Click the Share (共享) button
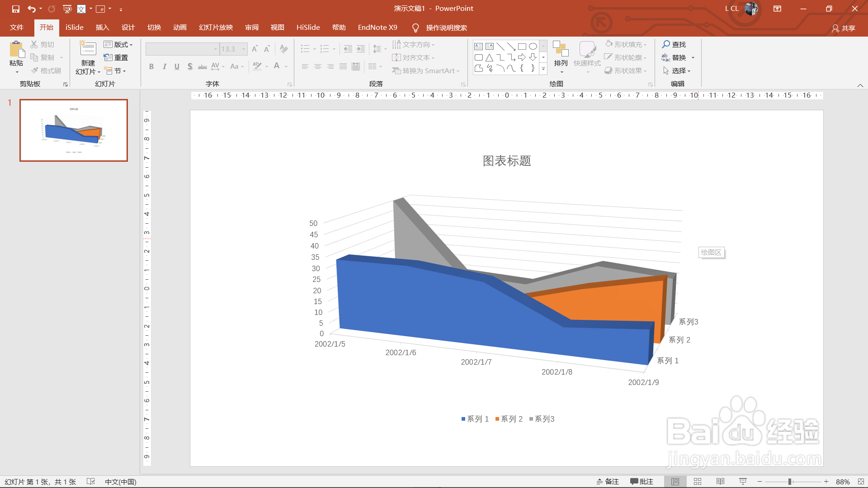Image resolution: width=868 pixels, height=488 pixels. coord(844,28)
